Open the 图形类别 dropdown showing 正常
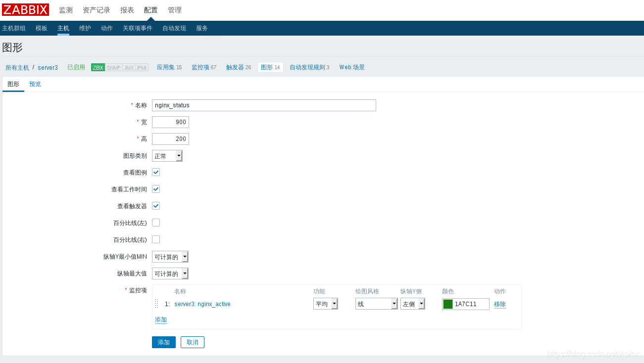Image resolution: width=644 pixels, height=363 pixels. 167,155
